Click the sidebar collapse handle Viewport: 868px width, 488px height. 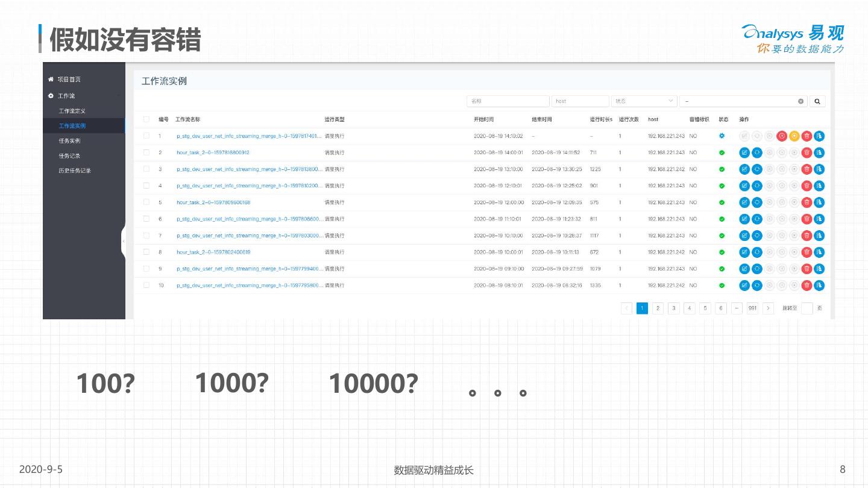coord(123,242)
